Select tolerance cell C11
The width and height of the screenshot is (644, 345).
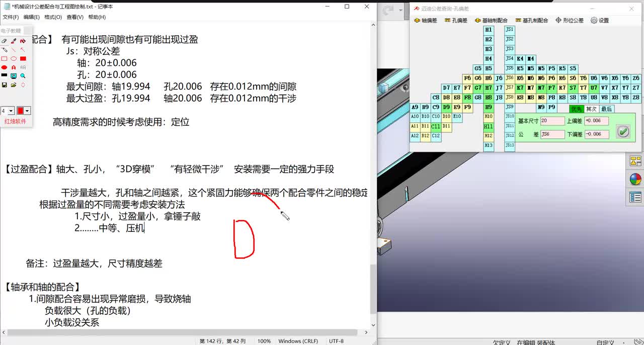tap(436, 126)
